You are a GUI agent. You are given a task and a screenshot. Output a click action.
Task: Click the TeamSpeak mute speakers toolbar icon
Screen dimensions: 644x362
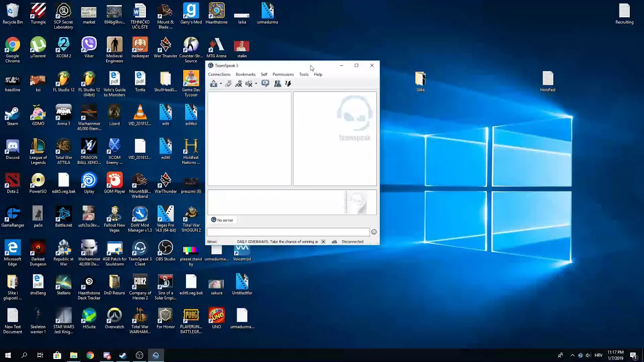pos(249,84)
